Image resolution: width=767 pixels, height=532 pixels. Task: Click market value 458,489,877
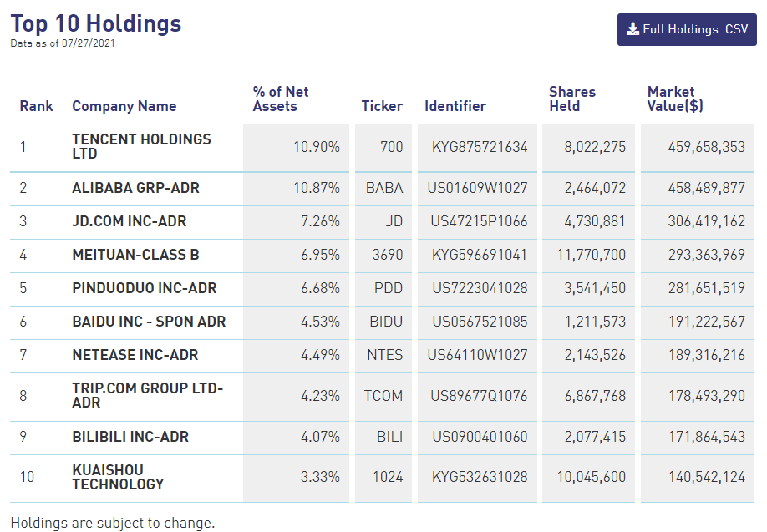(706, 188)
